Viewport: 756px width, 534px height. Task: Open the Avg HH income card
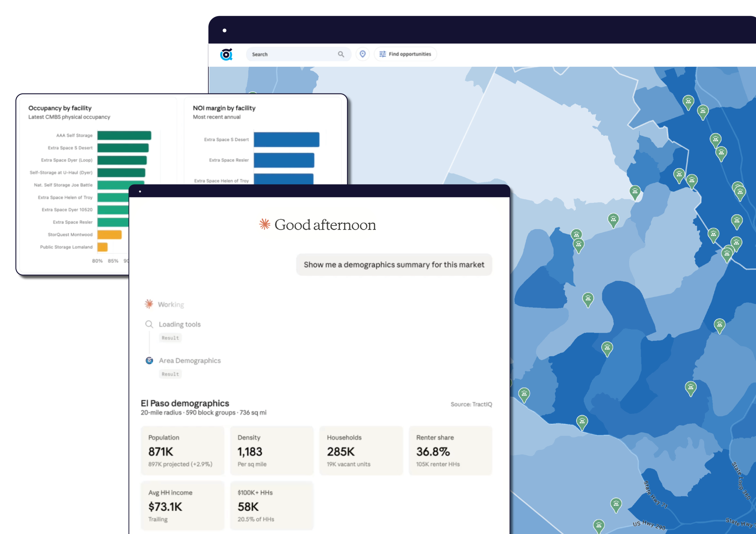click(183, 505)
